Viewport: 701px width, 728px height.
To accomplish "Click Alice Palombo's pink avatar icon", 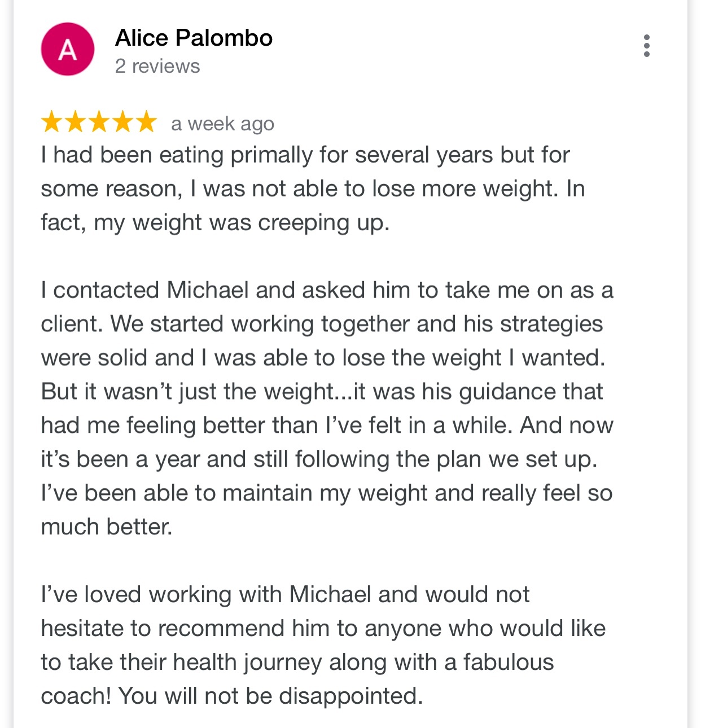I will [x=68, y=50].
